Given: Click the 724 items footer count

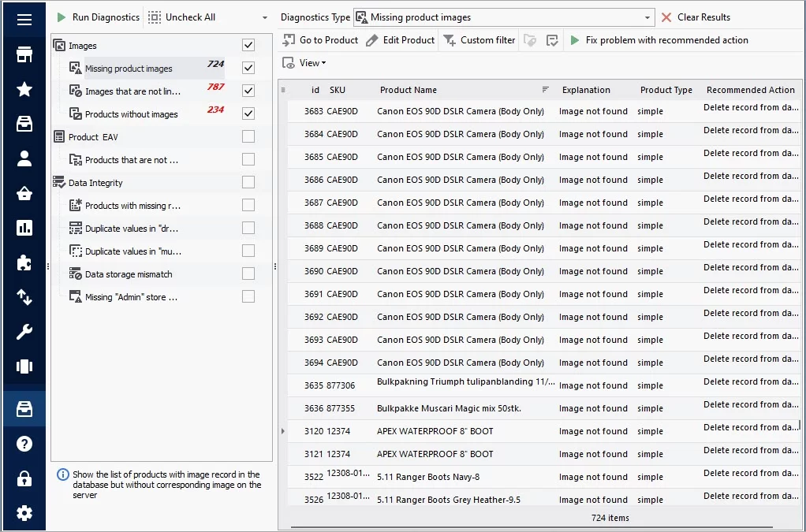Looking at the screenshot, I should point(610,518).
